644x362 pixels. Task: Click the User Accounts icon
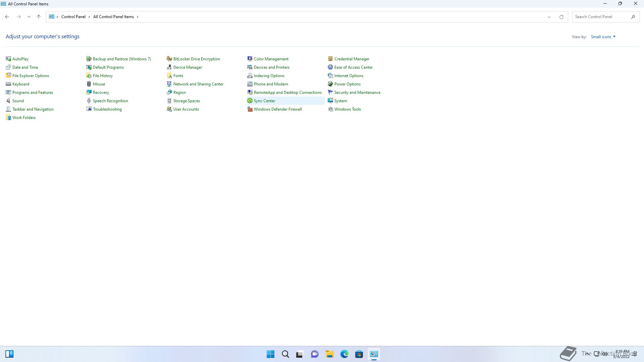click(x=169, y=109)
